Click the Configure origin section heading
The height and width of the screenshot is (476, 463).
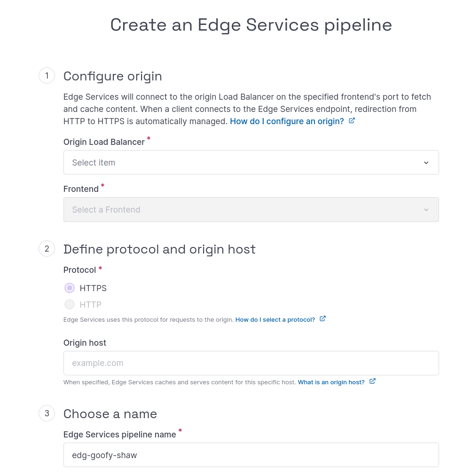tap(112, 76)
